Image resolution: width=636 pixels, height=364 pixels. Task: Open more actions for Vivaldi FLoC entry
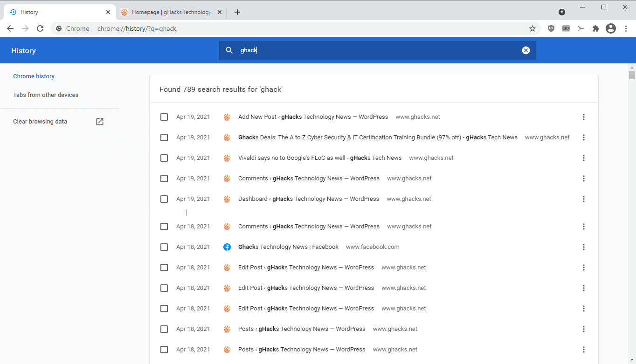(584, 158)
